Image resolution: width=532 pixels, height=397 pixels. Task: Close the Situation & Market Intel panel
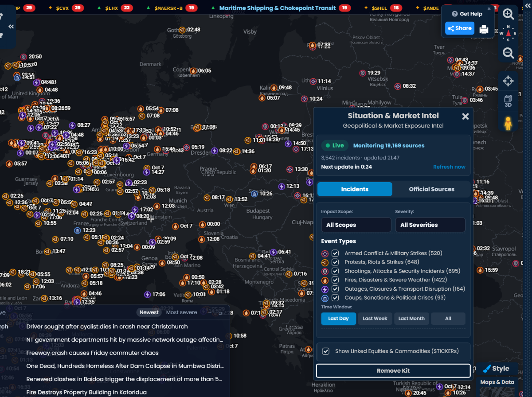click(465, 117)
